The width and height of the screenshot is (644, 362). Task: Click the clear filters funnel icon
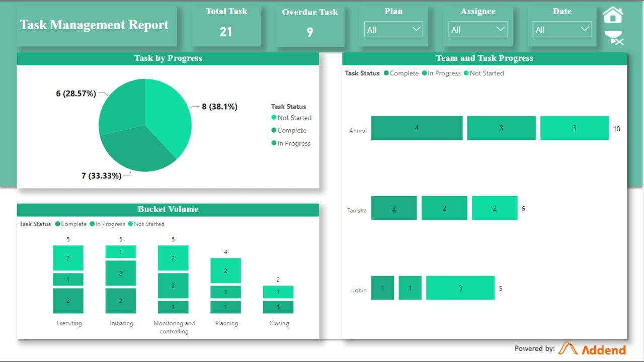614,38
